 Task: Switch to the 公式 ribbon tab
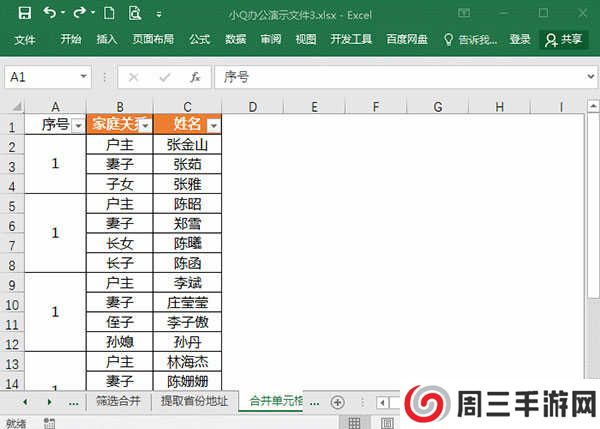(199, 39)
